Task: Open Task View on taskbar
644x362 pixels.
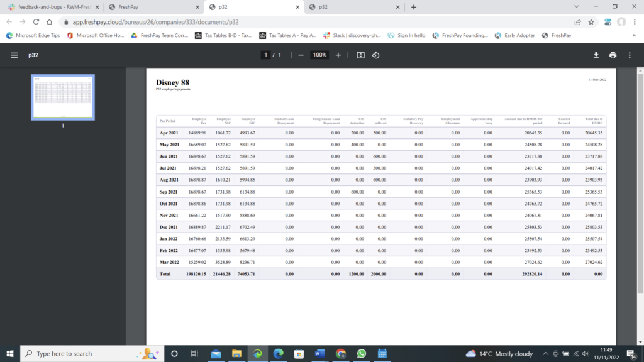Action: (195, 353)
